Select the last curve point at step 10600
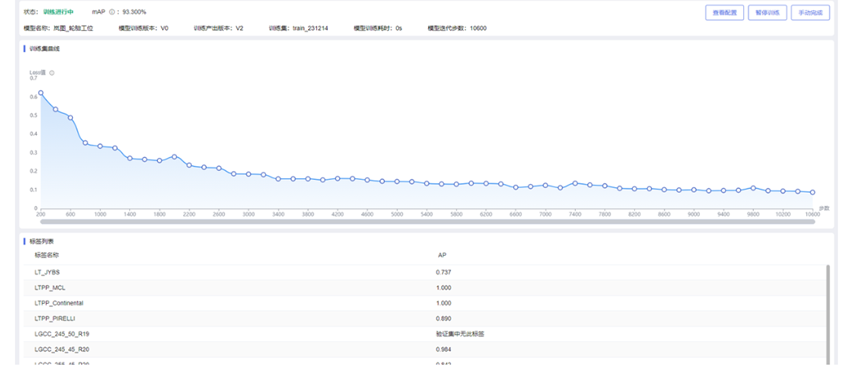Screen dimensions: 865x391 (x=812, y=192)
